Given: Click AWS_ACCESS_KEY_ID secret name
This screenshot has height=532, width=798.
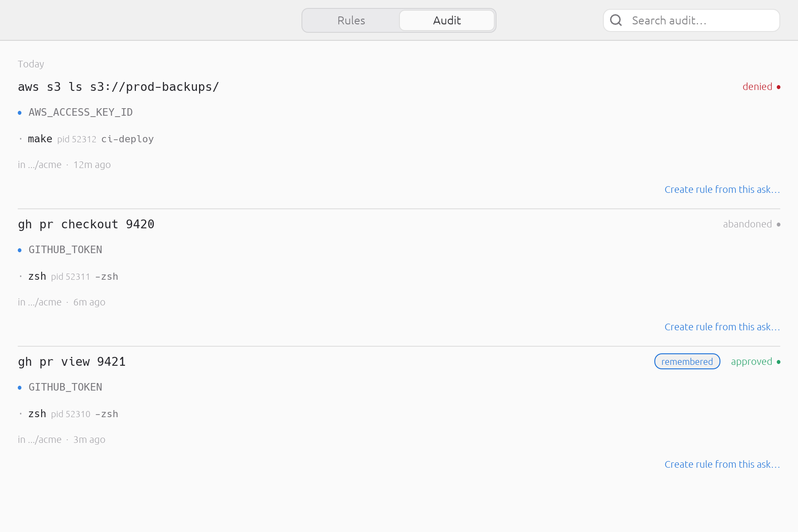Looking at the screenshot, I should pos(81,113).
